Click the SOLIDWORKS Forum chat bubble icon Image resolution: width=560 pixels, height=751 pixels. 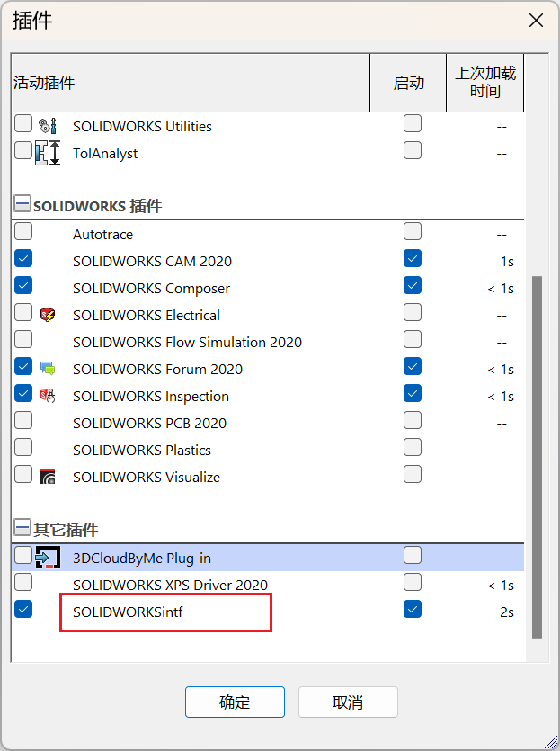click(x=48, y=369)
